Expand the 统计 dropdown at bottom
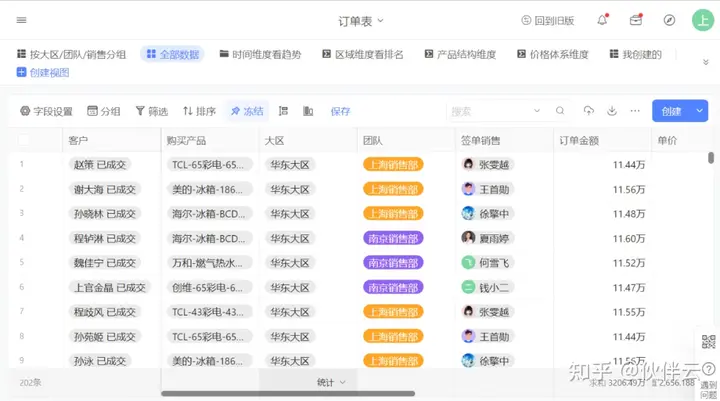The width and height of the screenshot is (720, 401). pos(330,382)
